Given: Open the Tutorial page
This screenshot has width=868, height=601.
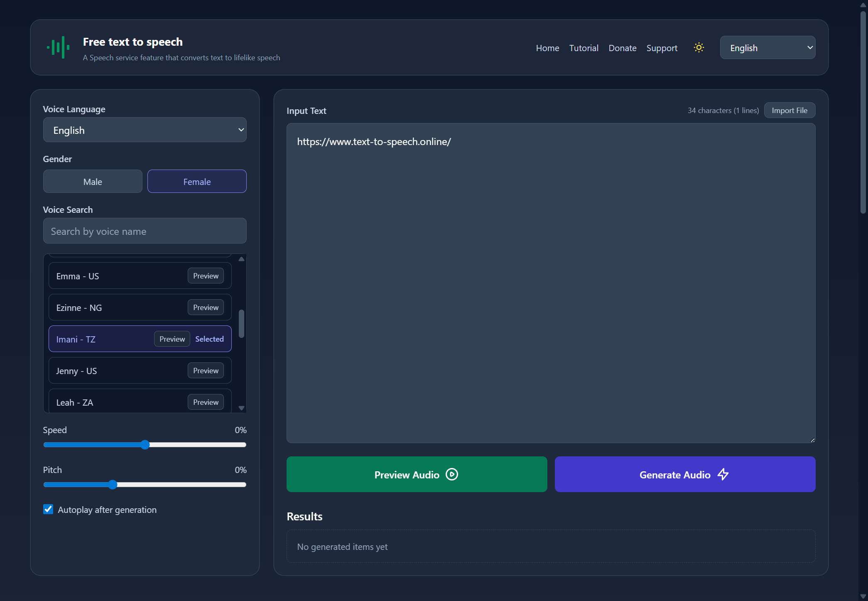Looking at the screenshot, I should pos(584,48).
